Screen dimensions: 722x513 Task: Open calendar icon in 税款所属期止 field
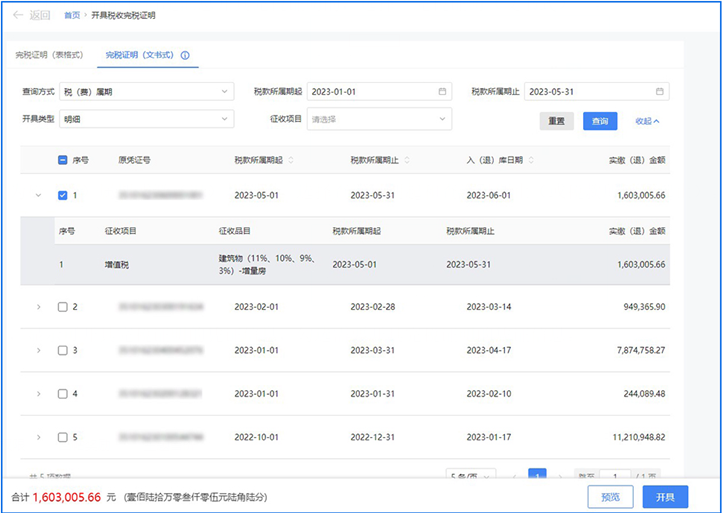[x=659, y=92]
